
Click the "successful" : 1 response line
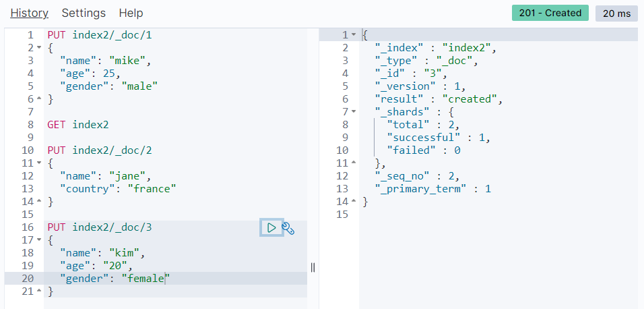[439, 138]
